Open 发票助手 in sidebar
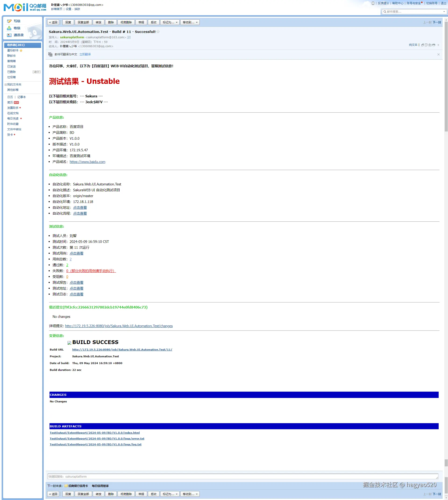This screenshot has height=500, width=448. pos(13,108)
